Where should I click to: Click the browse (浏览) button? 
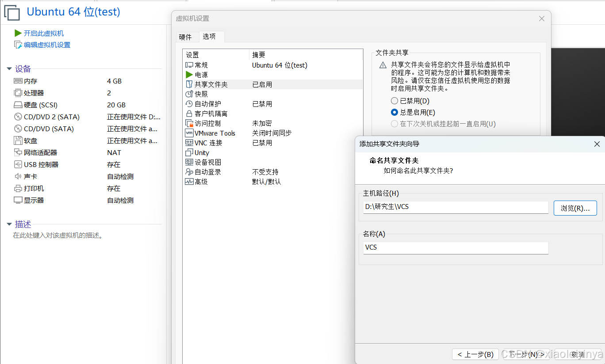575,208
